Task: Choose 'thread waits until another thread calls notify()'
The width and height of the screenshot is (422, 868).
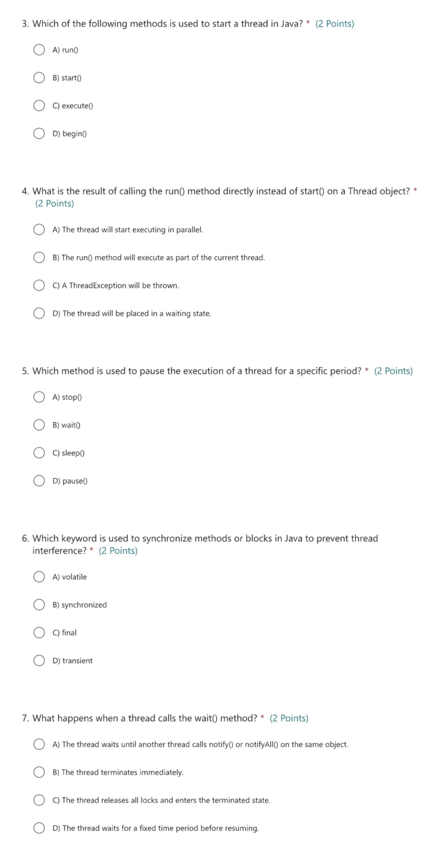Action: 39,744
